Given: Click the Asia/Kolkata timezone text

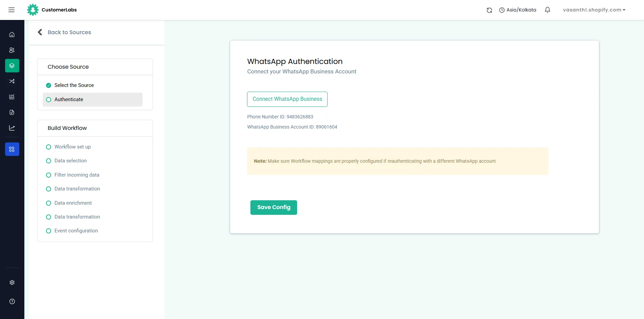Looking at the screenshot, I should tap(521, 10).
